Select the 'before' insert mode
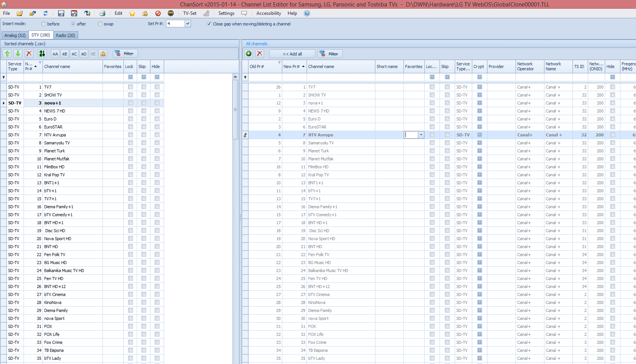 coord(44,24)
